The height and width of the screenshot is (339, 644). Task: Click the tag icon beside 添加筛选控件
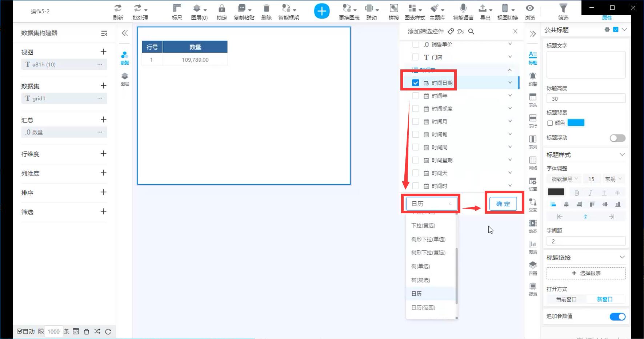[451, 32]
